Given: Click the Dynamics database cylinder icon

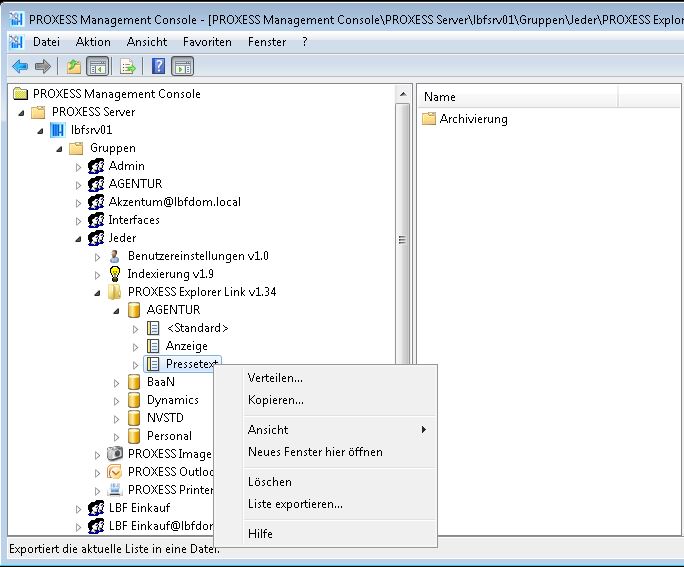Looking at the screenshot, I should pos(134,400).
